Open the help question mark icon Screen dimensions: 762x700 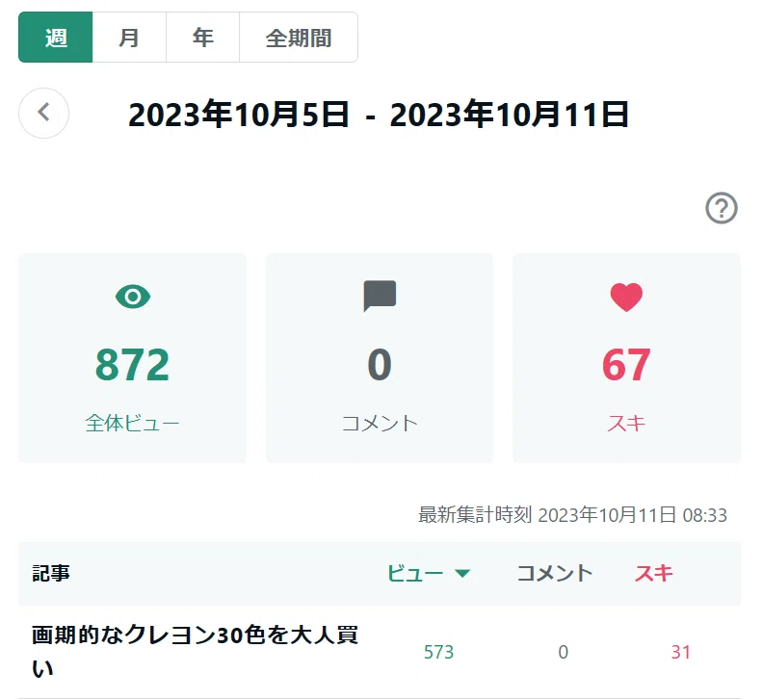pos(722,208)
